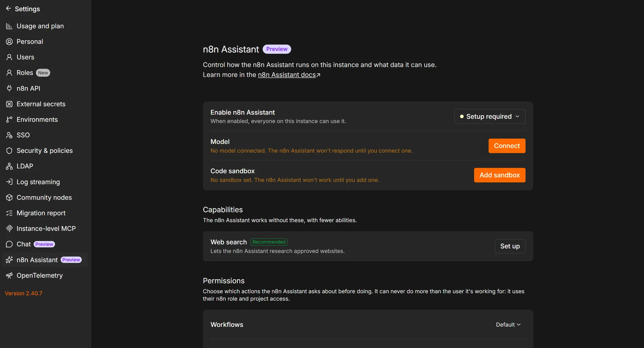Open Roles settings marked New
The image size is (644, 348).
[x=45, y=72]
